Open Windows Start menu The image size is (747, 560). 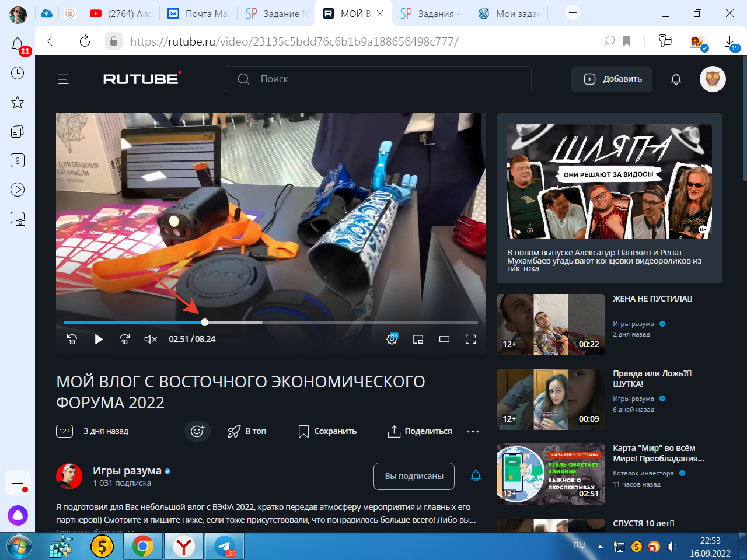[x=19, y=547]
